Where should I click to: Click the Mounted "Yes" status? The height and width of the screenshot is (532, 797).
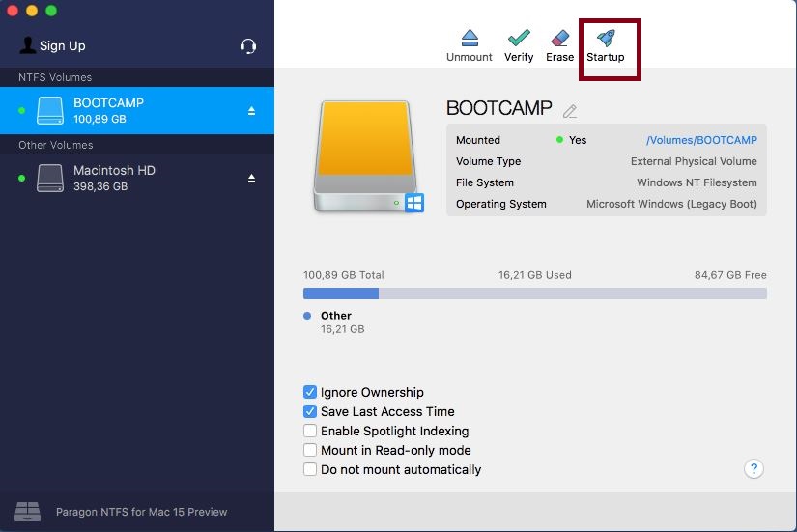pyautogui.click(x=578, y=140)
